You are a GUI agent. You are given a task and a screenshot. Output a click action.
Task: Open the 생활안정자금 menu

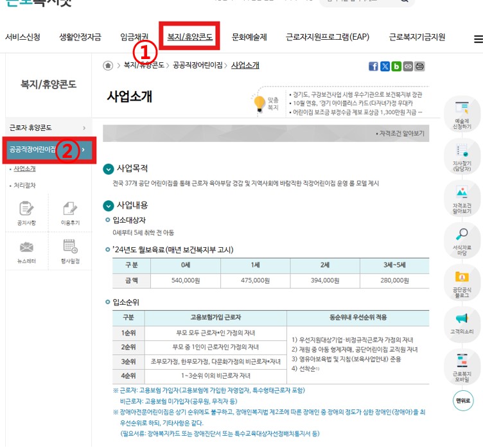click(x=80, y=37)
